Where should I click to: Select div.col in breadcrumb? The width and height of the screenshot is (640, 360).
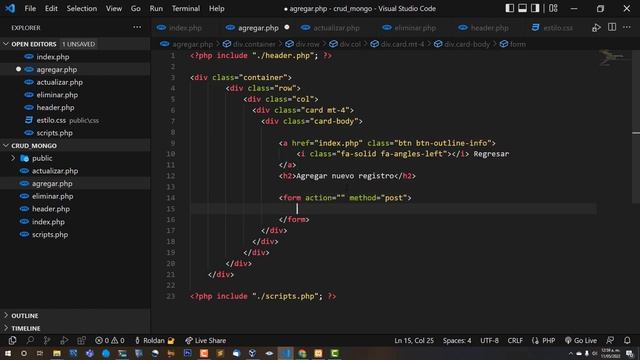click(x=345, y=44)
